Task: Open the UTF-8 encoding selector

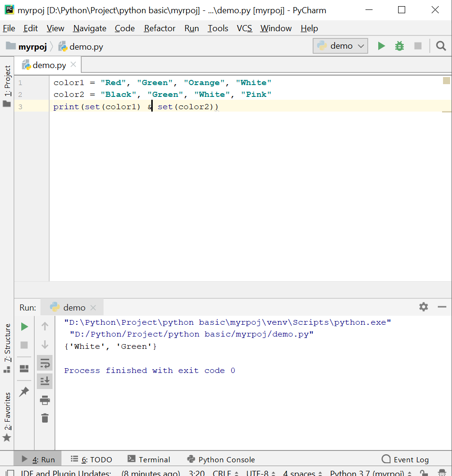Action: pos(260,473)
